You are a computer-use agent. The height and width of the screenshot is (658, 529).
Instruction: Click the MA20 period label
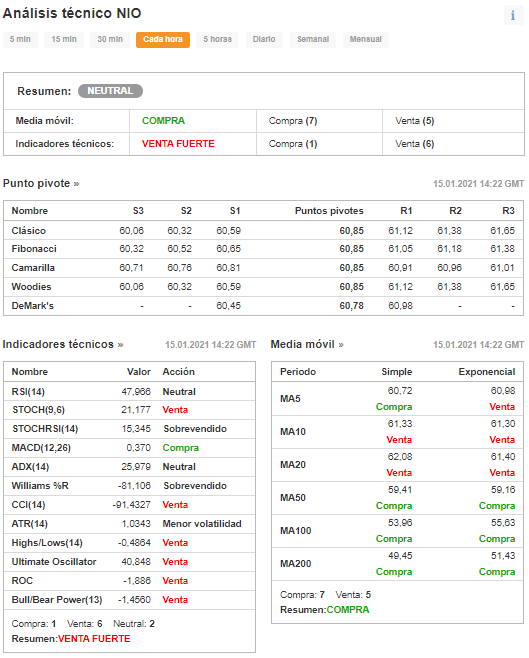point(293,465)
